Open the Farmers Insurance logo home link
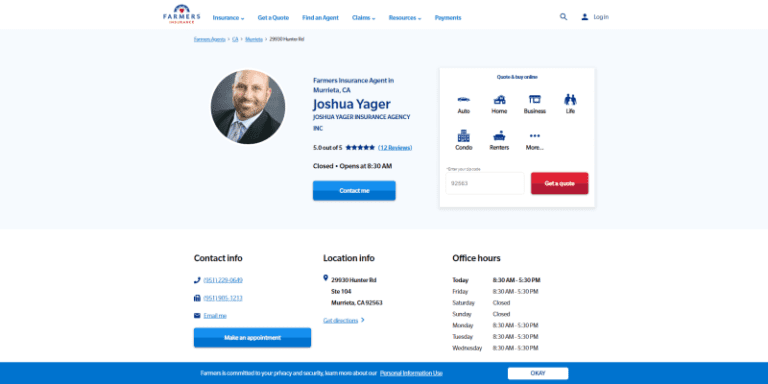The image size is (768, 384). [x=182, y=14]
